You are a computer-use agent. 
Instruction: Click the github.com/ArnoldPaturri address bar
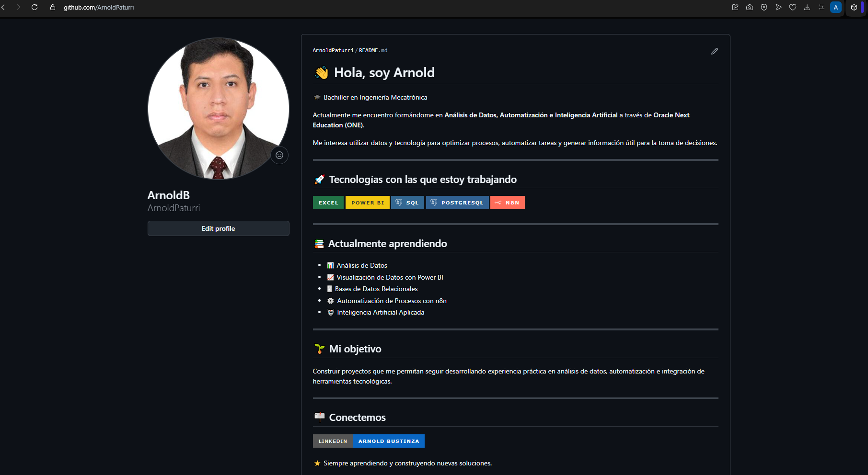(x=99, y=7)
